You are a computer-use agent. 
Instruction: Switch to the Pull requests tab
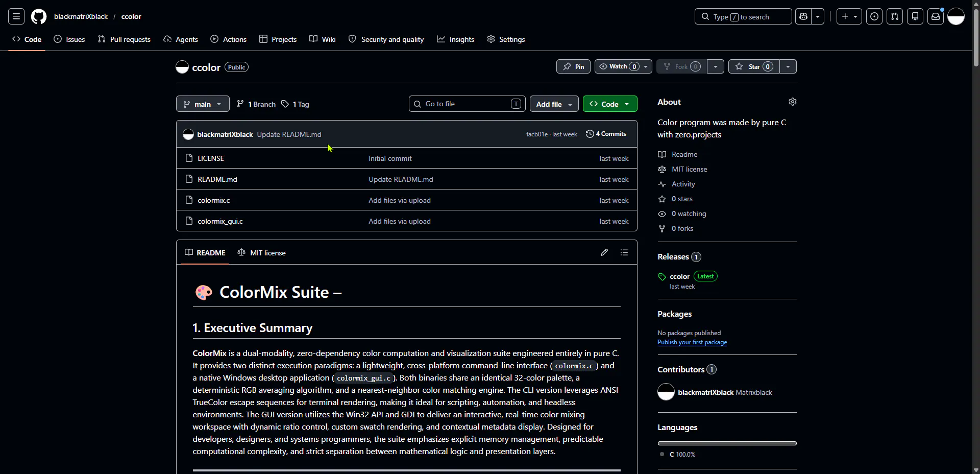(124, 39)
